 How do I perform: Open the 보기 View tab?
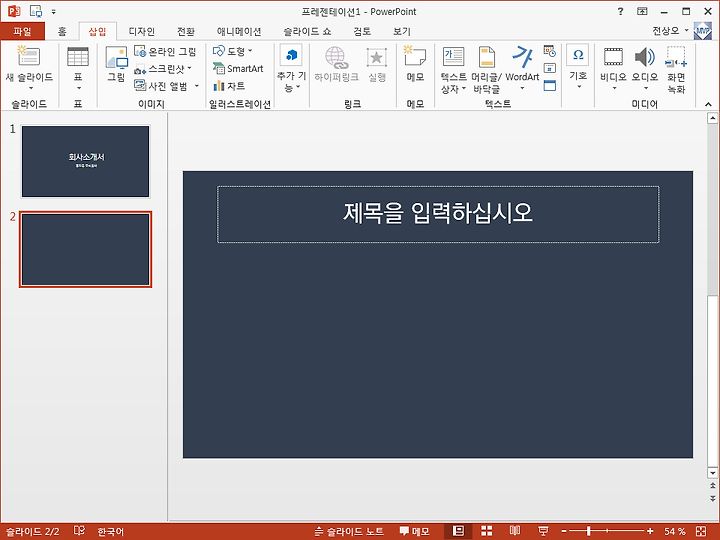click(402, 31)
